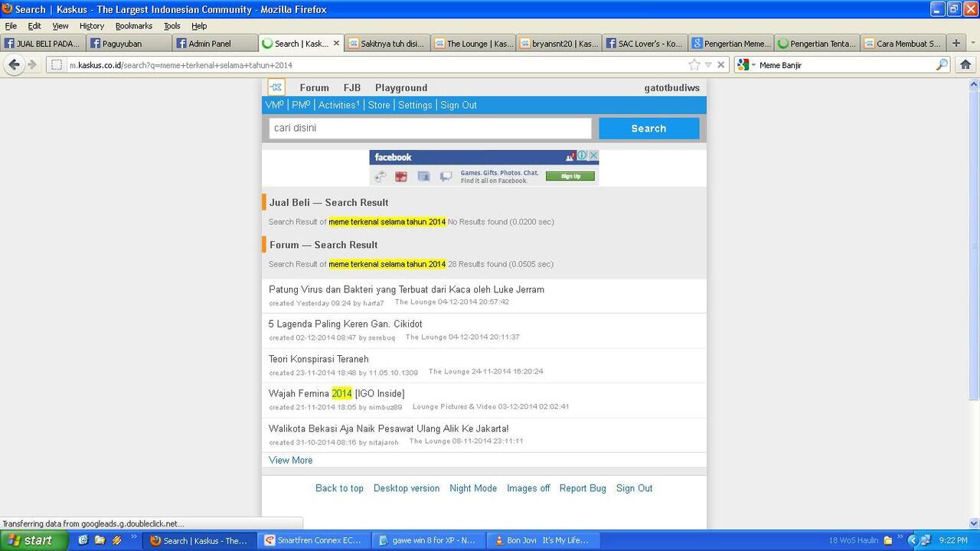Open the Firefox home page icon
980x551 pixels.
[965, 65]
